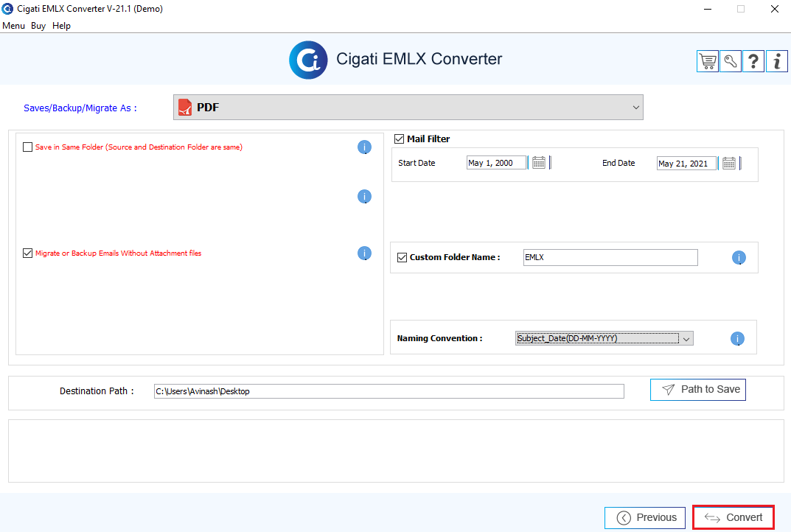This screenshot has width=791, height=532.
Task: Click the shopping cart buy icon
Action: pyautogui.click(x=707, y=61)
